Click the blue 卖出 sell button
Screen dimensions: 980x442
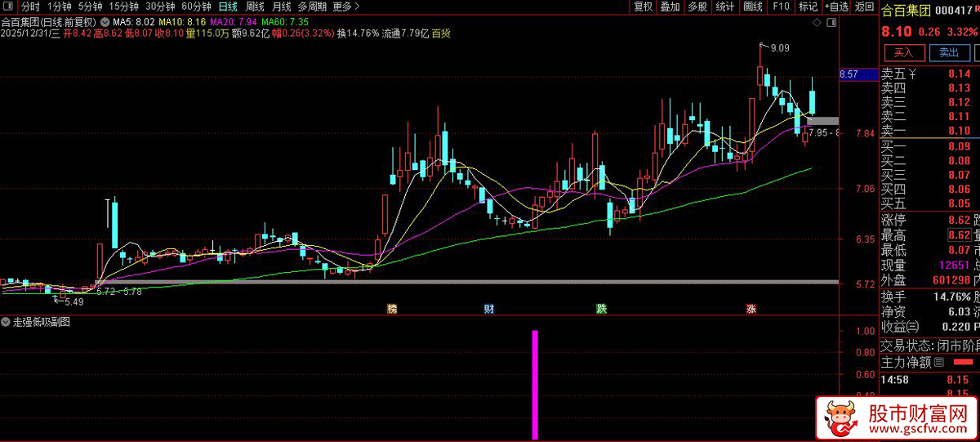[x=948, y=52]
